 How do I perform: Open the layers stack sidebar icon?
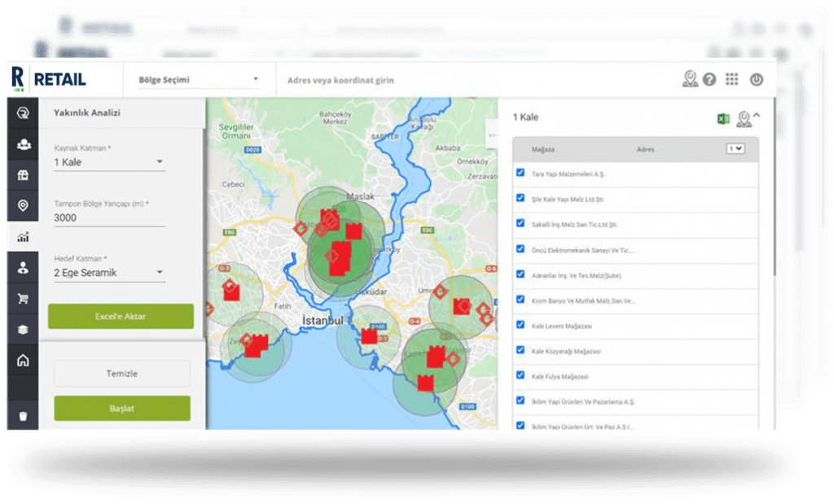point(23,330)
